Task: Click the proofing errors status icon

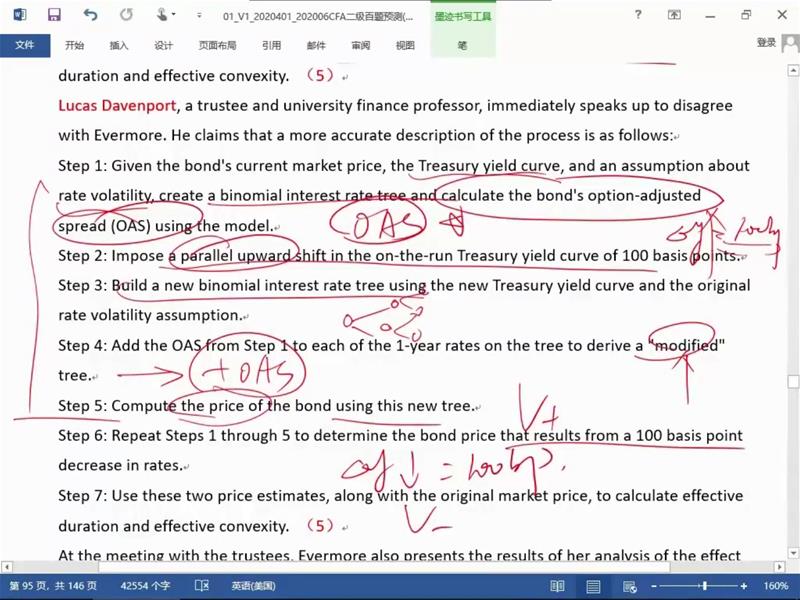Action: [x=202, y=586]
